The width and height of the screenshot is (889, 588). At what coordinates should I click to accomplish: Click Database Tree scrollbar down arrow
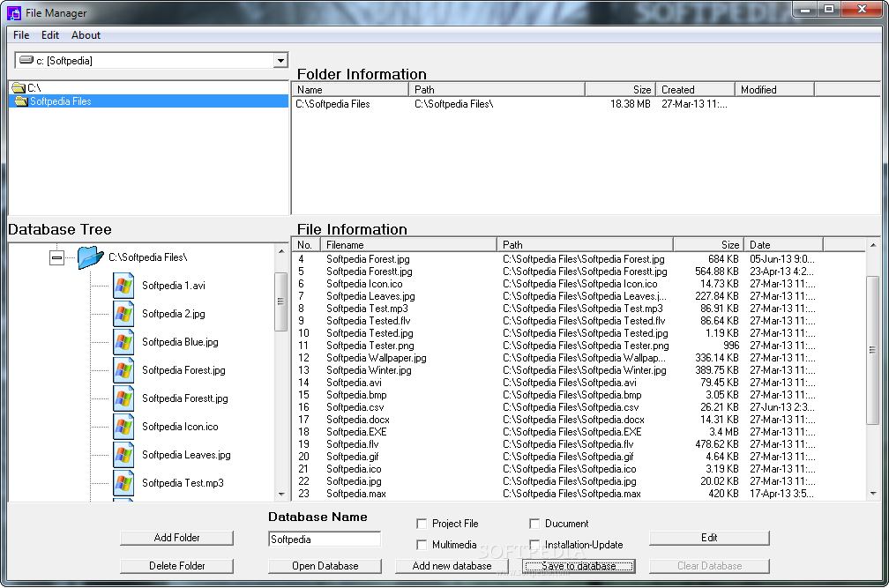(281, 494)
